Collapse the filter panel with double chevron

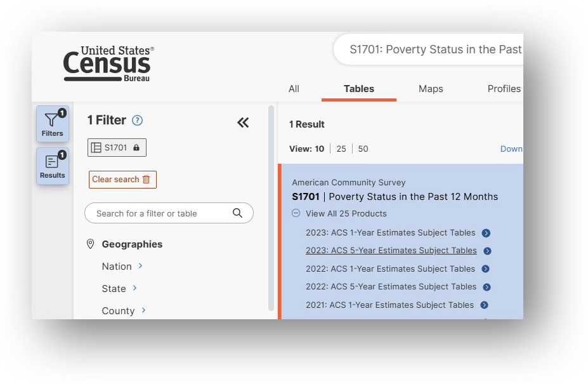tap(243, 122)
